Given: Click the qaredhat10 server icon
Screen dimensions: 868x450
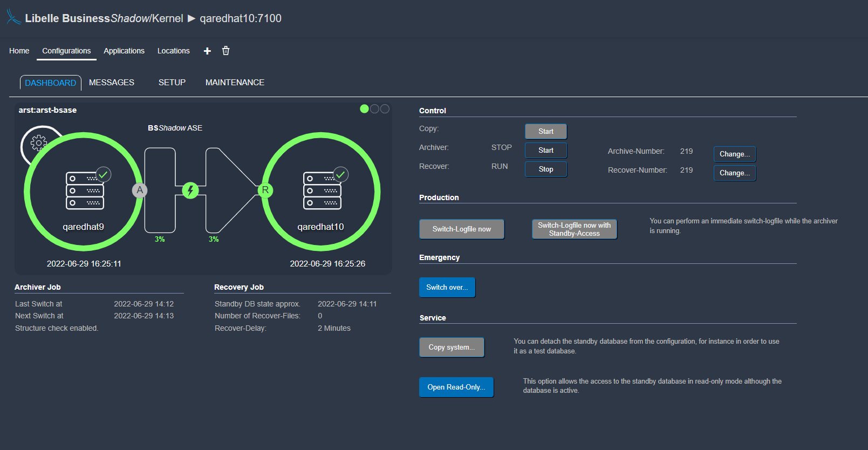Looking at the screenshot, I should (x=322, y=190).
